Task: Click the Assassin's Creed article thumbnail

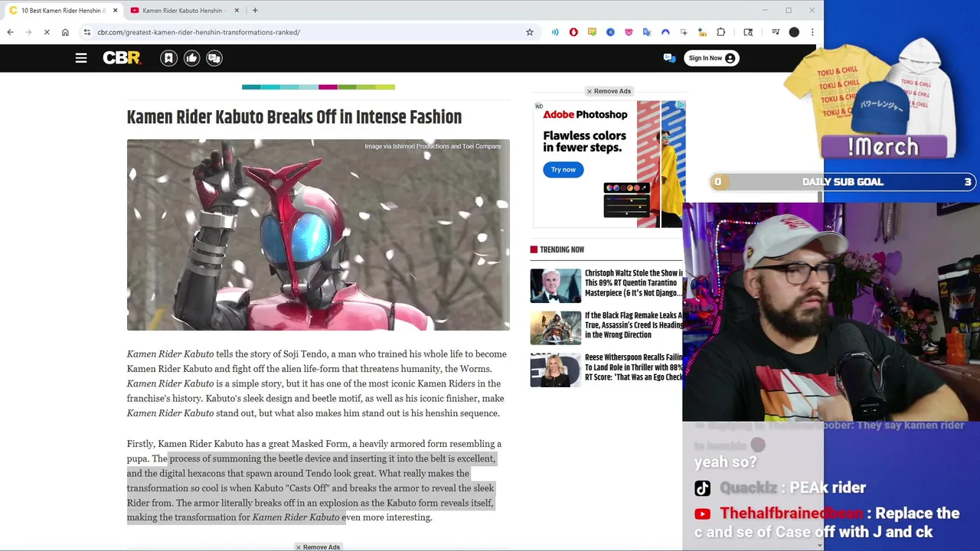Action: [x=556, y=328]
